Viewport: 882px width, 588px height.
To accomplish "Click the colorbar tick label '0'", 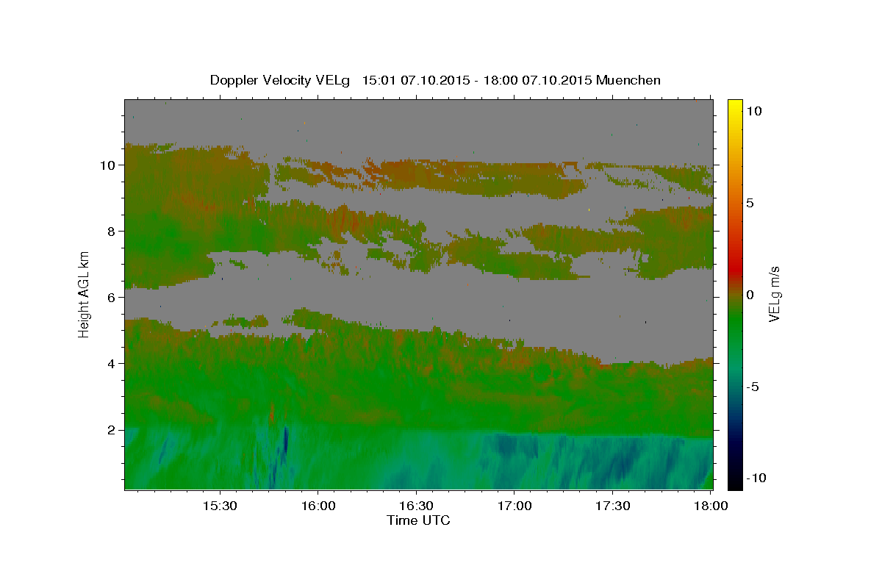I will pos(750,295).
